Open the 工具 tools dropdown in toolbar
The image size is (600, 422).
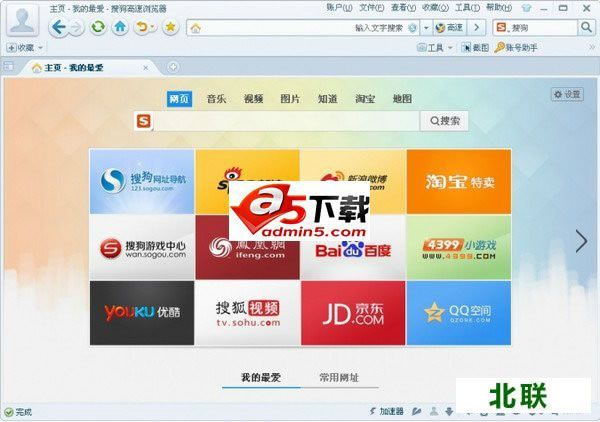tap(433, 47)
